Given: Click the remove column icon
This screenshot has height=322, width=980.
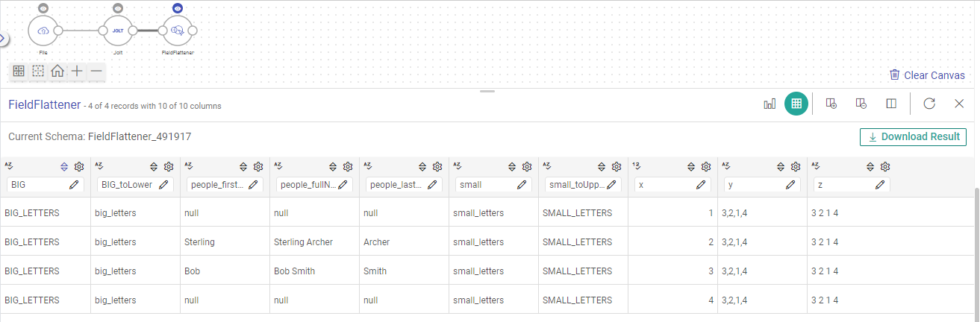Looking at the screenshot, I should coord(861,104).
